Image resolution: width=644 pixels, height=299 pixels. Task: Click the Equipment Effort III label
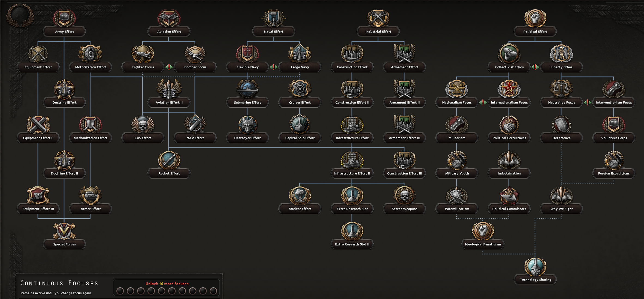(x=38, y=209)
